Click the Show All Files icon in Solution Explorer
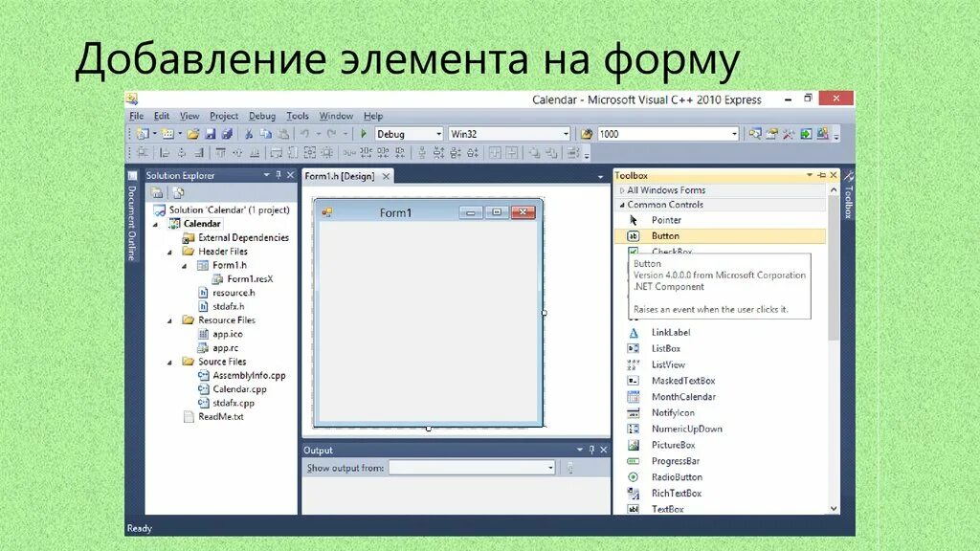The height and width of the screenshot is (551, 980). pyautogui.click(x=178, y=192)
